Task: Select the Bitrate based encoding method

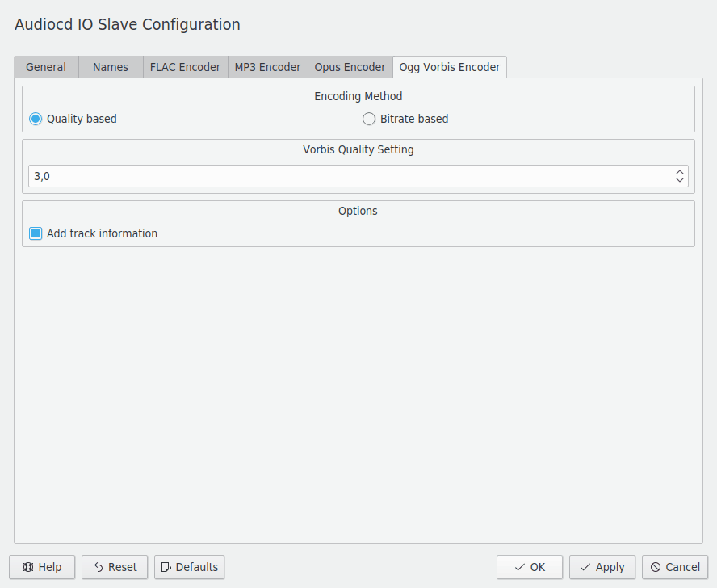Action: [369, 119]
